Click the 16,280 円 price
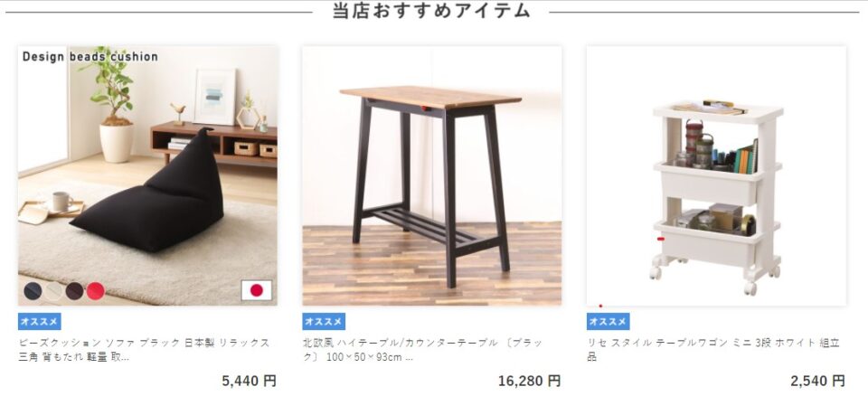 (x=530, y=381)
